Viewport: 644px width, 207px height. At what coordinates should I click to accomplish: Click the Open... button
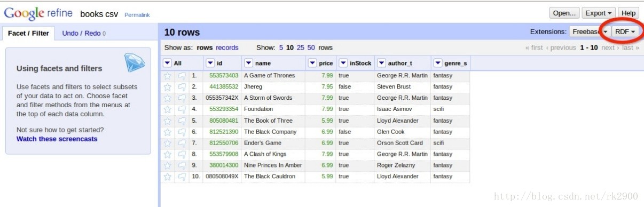click(564, 13)
